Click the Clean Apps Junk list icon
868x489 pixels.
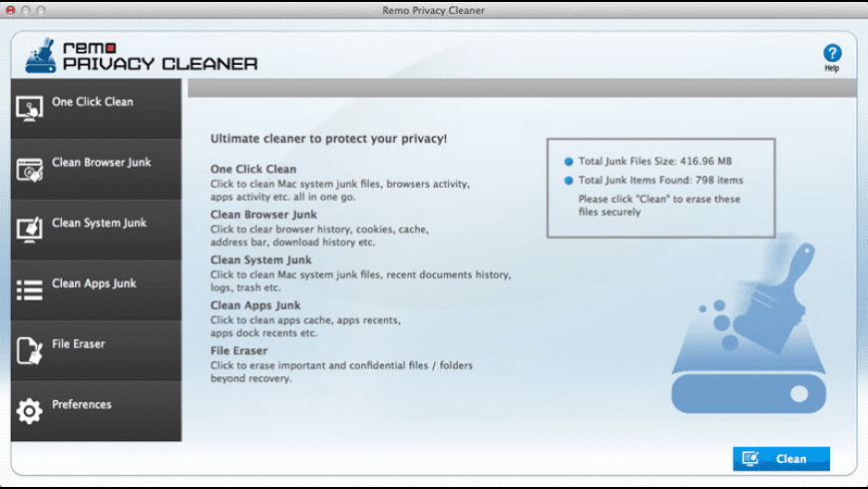click(29, 290)
